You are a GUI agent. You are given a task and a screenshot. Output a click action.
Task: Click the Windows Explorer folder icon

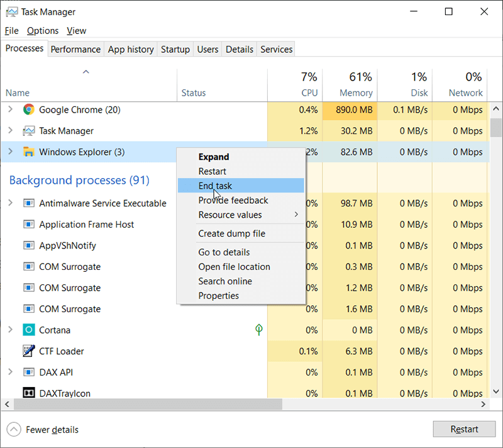coord(29,152)
